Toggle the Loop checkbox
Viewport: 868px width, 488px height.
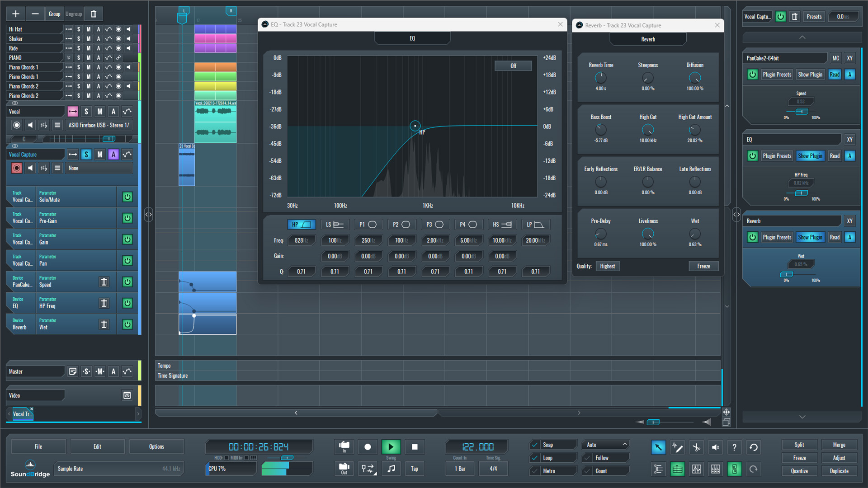535,458
